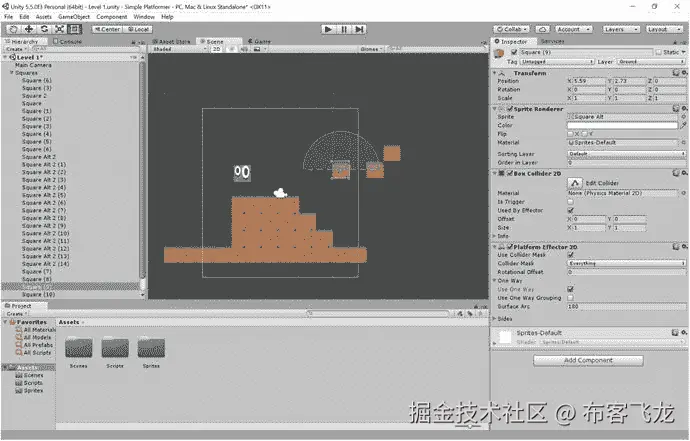Switch to the Services tab
This screenshot has width=690, height=441.
tap(552, 41)
